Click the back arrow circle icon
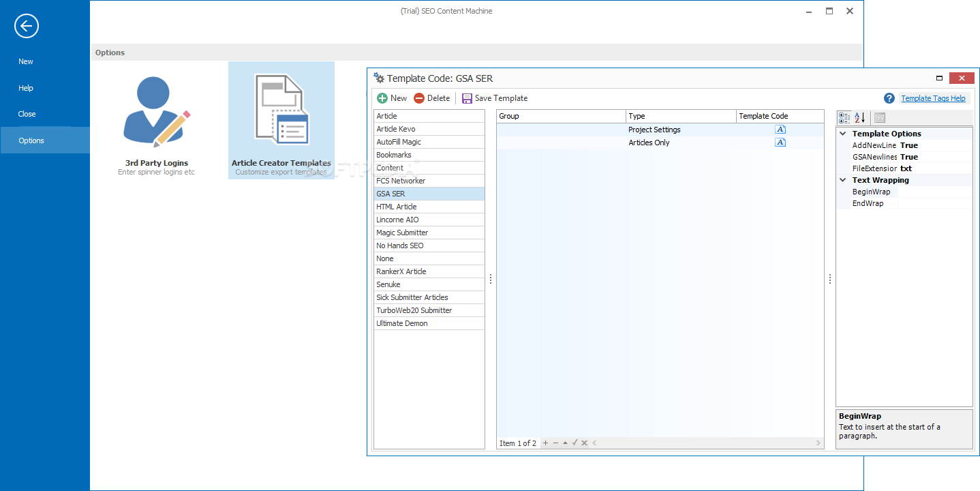The height and width of the screenshot is (491, 980). (27, 26)
